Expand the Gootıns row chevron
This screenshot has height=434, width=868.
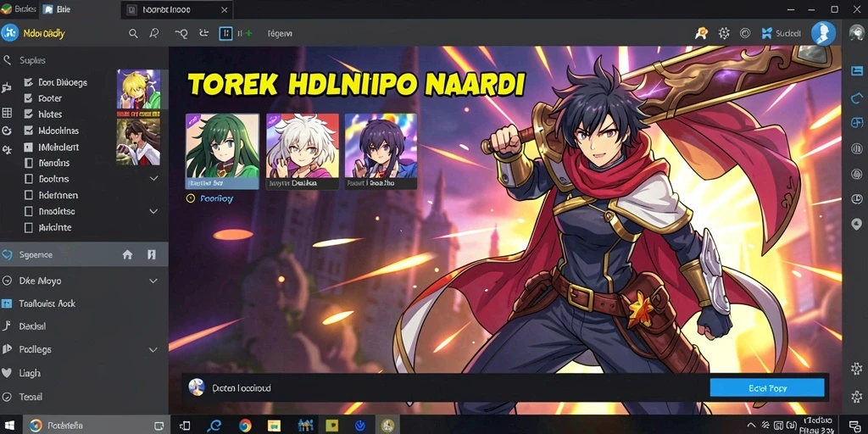click(x=154, y=179)
